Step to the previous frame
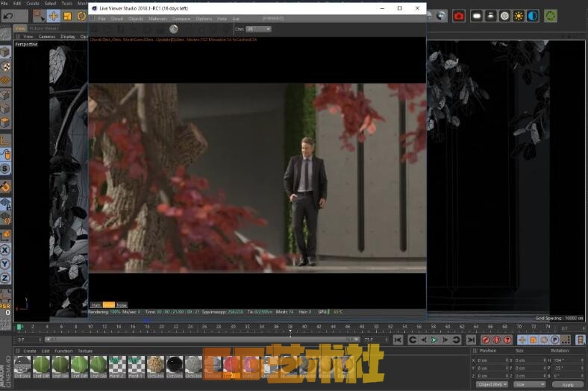Image resolution: width=588 pixels, height=391 pixels. pyautogui.click(x=423, y=340)
